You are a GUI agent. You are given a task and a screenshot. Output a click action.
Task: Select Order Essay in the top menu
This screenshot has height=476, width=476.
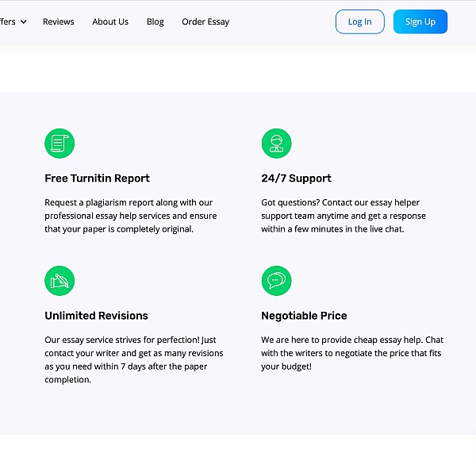click(x=205, y=22)
